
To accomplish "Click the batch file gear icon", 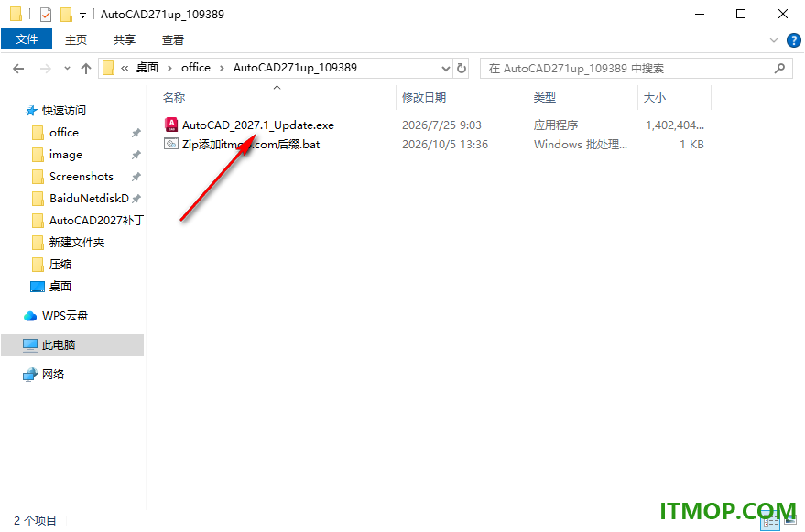I will pyautogui.click(x=171, y=144).
